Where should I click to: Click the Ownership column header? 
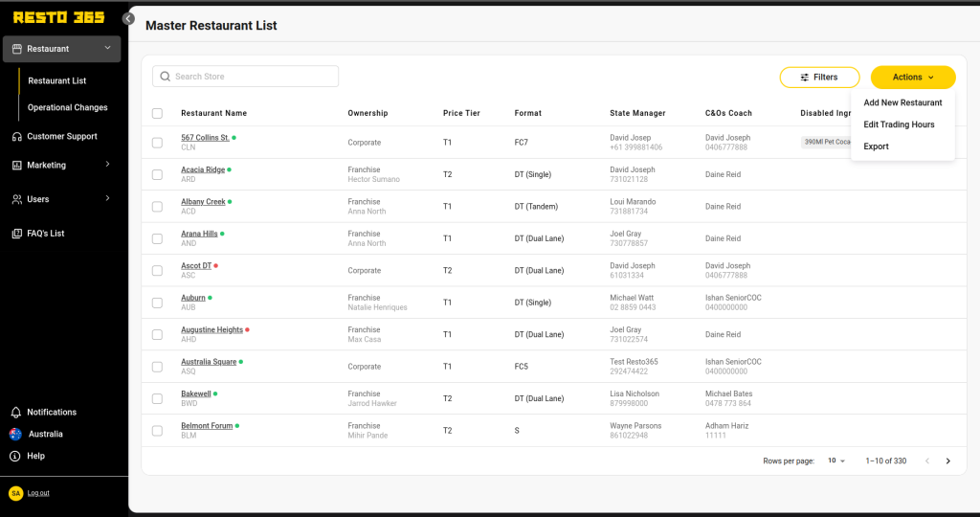click(x=367, y=113)
